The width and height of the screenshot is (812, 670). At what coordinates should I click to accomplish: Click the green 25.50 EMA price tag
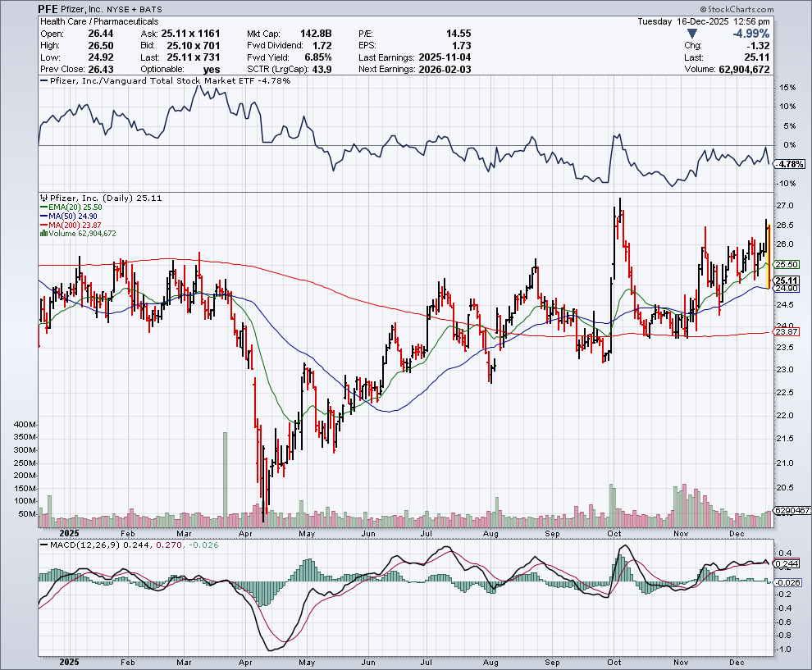pyautogui.click(x=787, y=264)
